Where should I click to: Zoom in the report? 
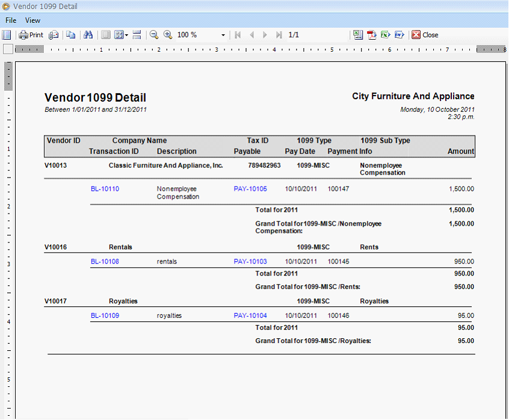click(168, 35)
